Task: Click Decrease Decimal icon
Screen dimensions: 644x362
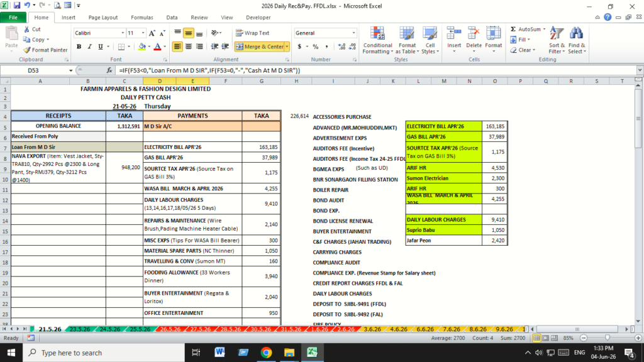Action: 352,47
